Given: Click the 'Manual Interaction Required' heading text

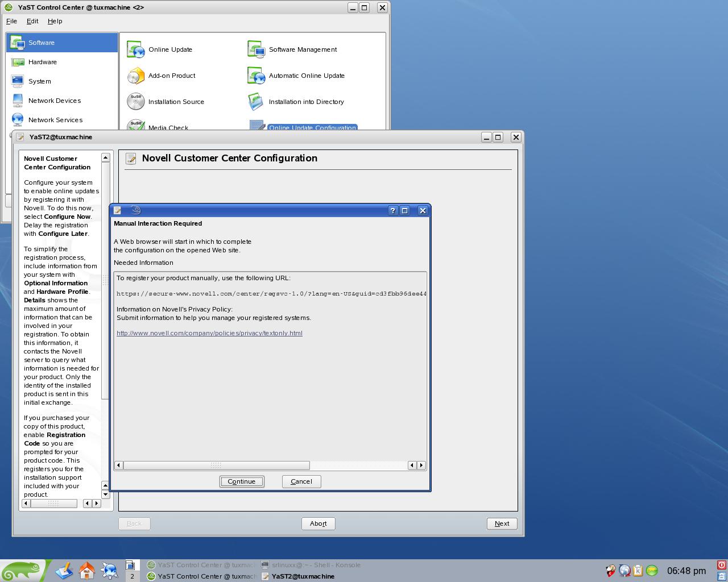Looking at the screenshot, I should pyautogui.click(x=158, y=223).
